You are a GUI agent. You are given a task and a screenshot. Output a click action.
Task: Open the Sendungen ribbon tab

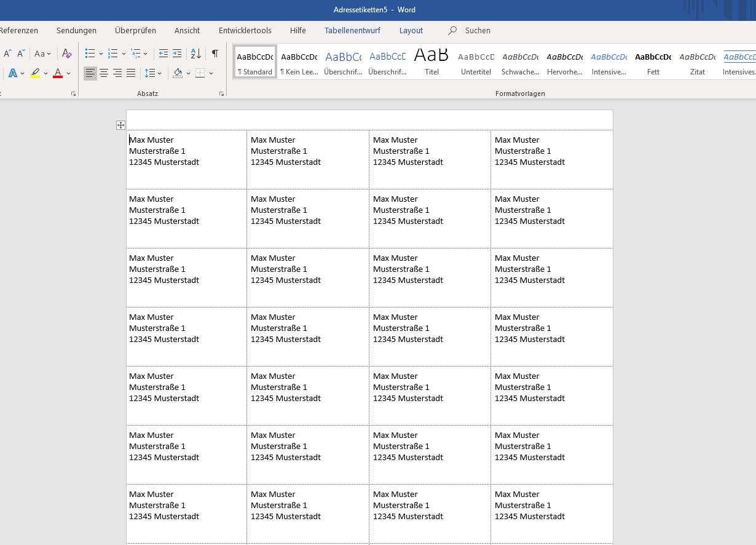point(76,30)
